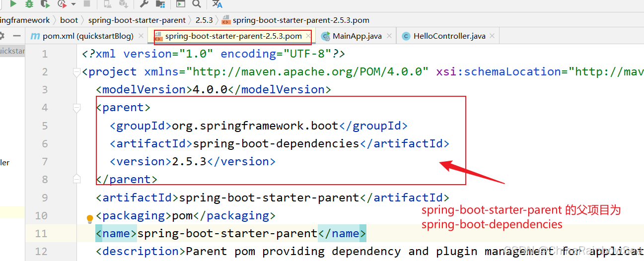Collapse the parent tag fold on line 4
Viewport: 644px width, 261px height.
(76, 108)
